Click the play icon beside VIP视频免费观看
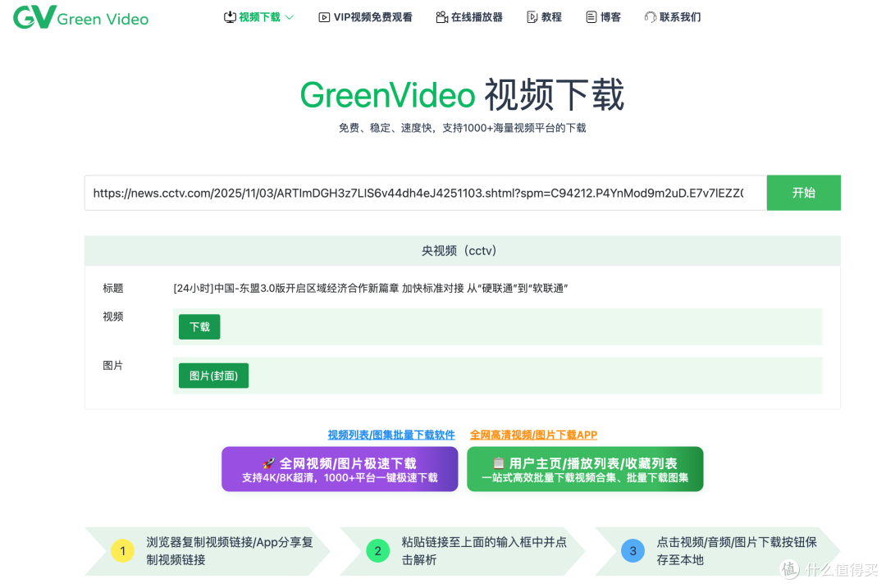The image size is (886, 588). 324,17
